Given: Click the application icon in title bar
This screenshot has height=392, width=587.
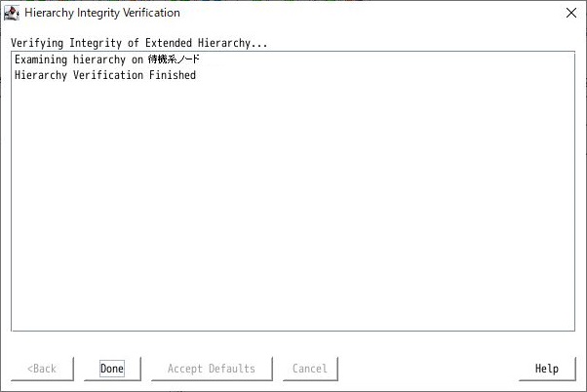Looking at the screenshot, I should pos(12,13).
